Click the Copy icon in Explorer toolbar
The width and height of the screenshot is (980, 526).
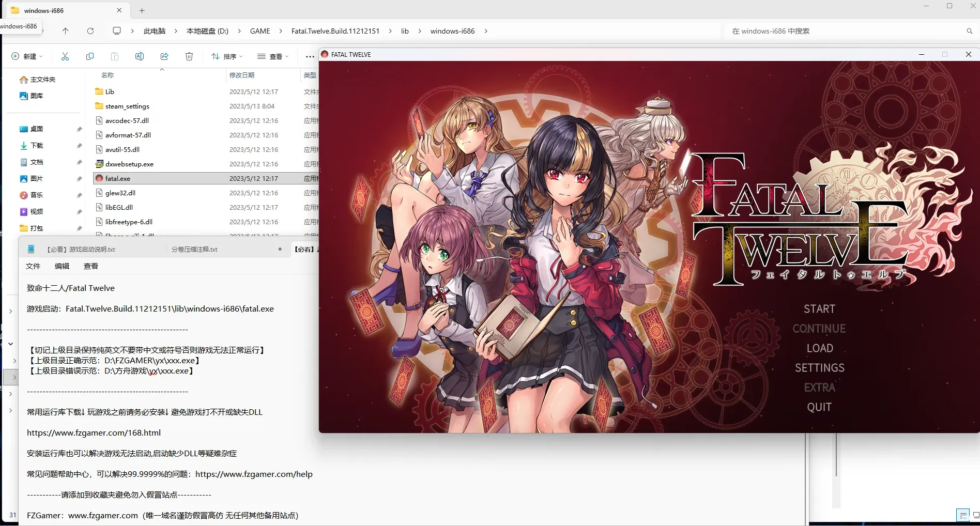(90, 56)
